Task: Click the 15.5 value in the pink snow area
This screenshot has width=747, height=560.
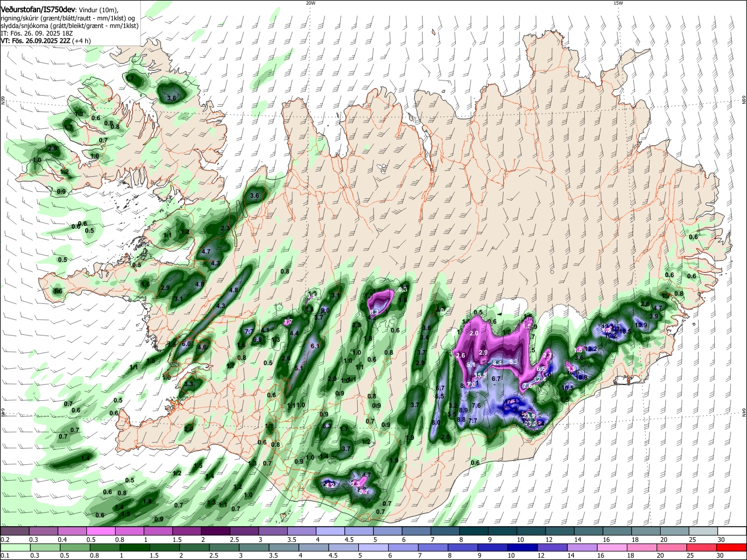Action: 480,374
